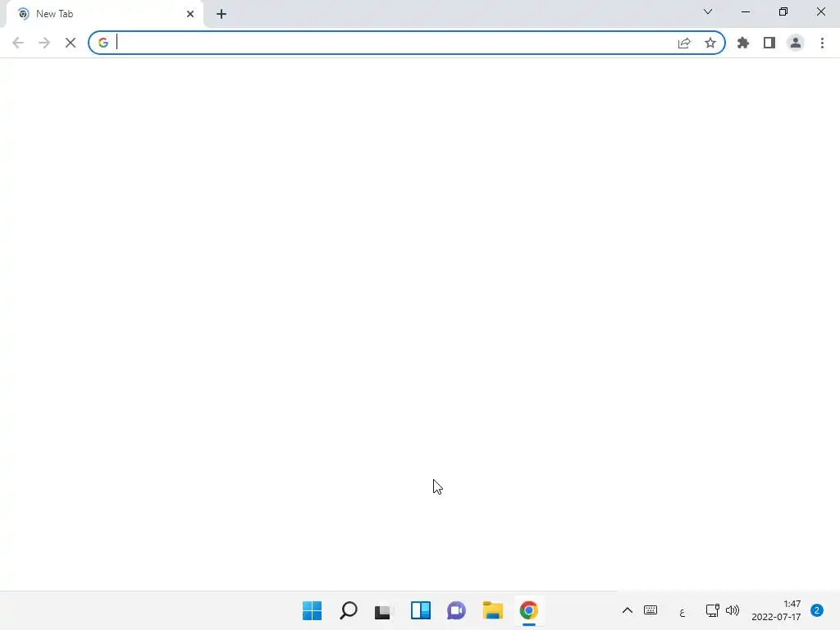
Task: Open network status icon
Action: (x=712, y=610)
